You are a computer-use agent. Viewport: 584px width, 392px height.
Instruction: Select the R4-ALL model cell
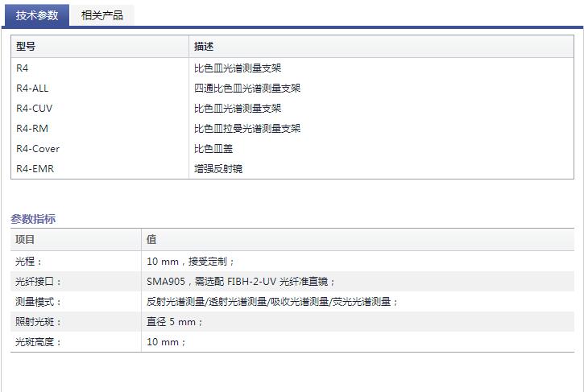32,89
